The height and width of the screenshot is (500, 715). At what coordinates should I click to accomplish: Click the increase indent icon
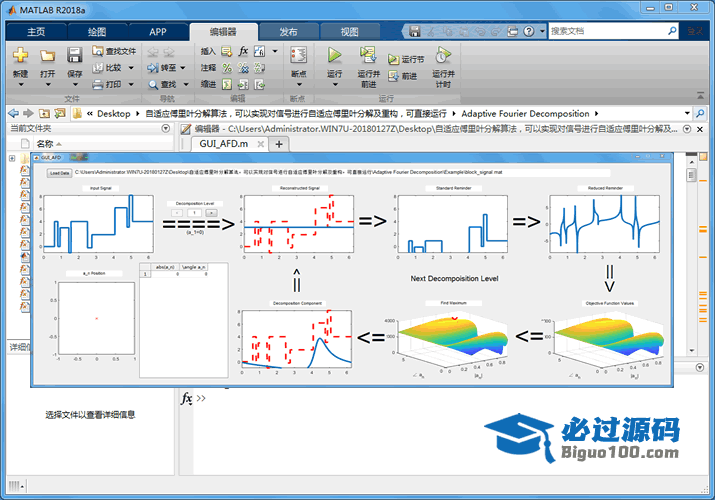pyautogui.click(x=243, y=84)
